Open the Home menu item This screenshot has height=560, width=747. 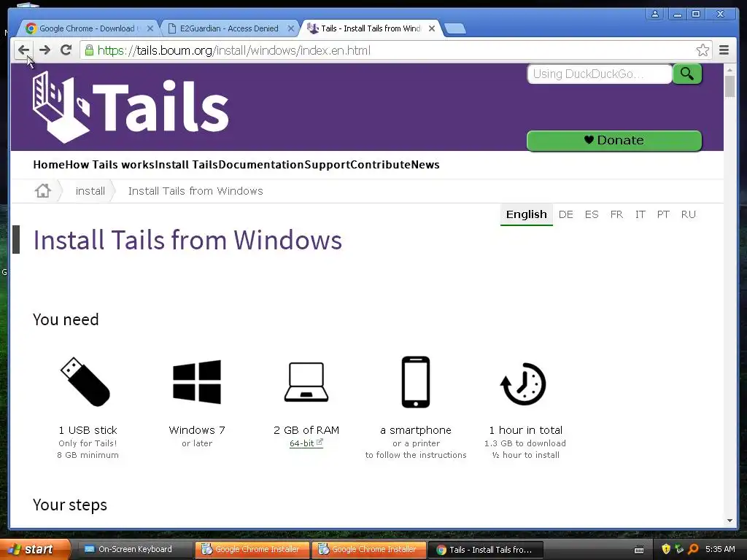tap(49, 165)
